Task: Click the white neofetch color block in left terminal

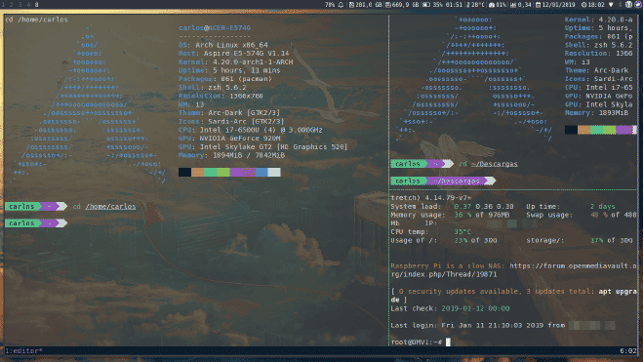Action: pyautogui.click(x=274, y=172)
